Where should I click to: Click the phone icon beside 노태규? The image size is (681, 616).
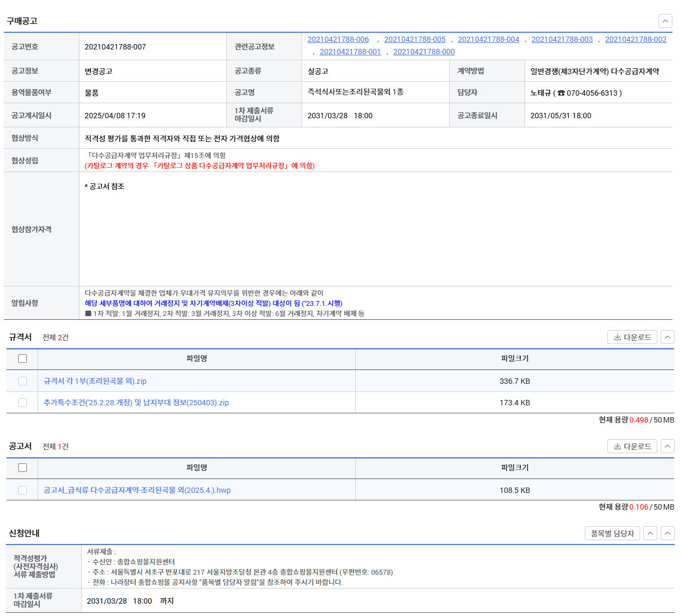coord(561,93)
